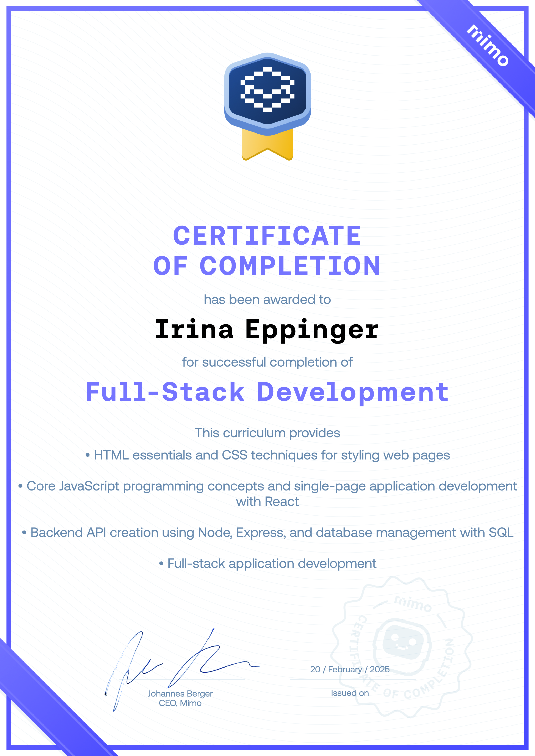
Task: Click 'for successful completion of' text
Action: click(267, 362)
